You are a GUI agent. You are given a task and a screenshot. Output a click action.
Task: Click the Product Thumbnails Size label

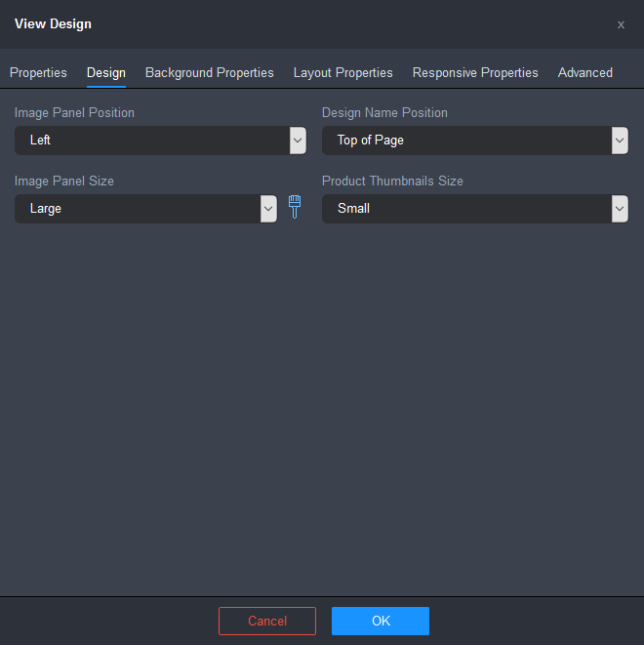(392, 181)
